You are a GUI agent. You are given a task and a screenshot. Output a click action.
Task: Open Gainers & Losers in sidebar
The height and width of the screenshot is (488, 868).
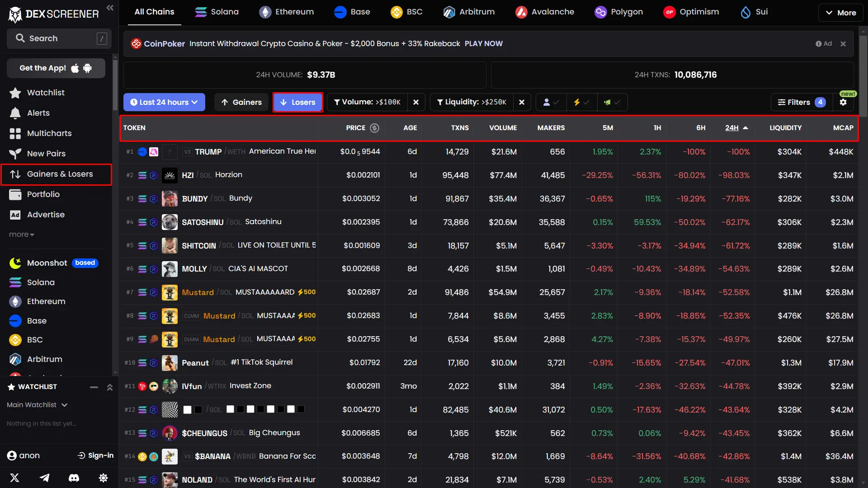(x=57, y=174)
